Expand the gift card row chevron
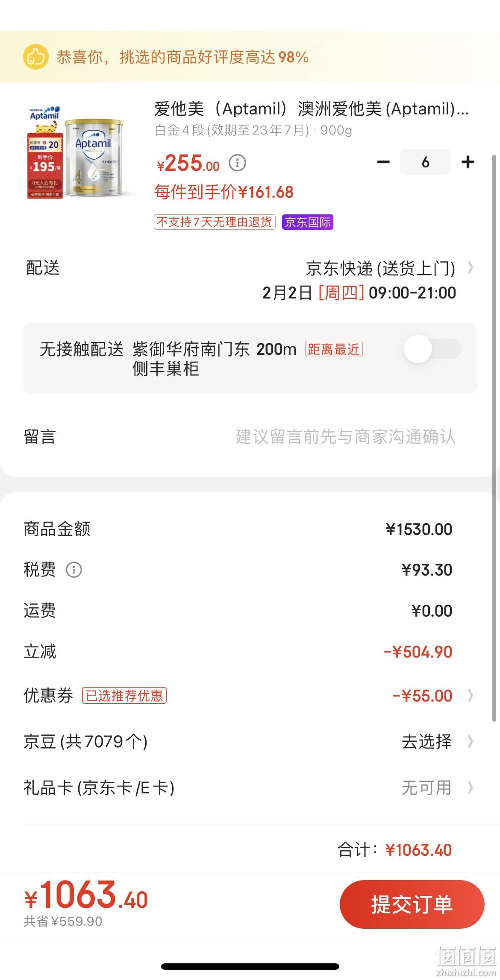500x980 pixels. [471, 787]
